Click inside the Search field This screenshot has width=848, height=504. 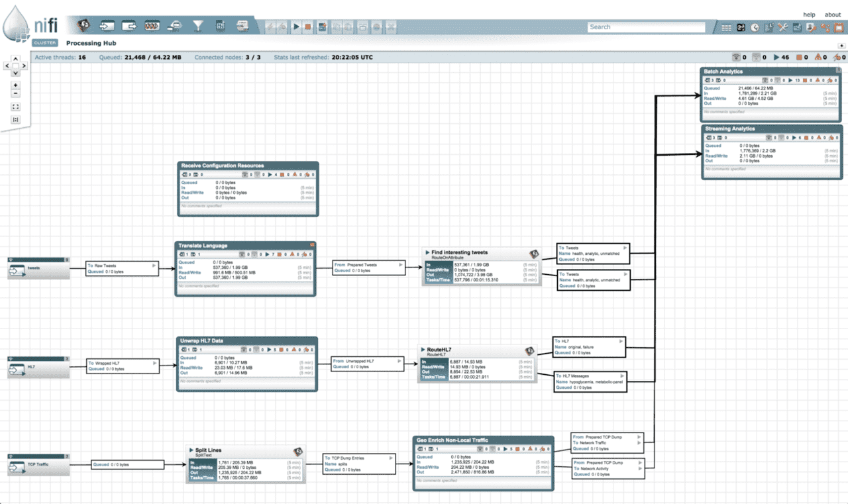coord(646,26)
